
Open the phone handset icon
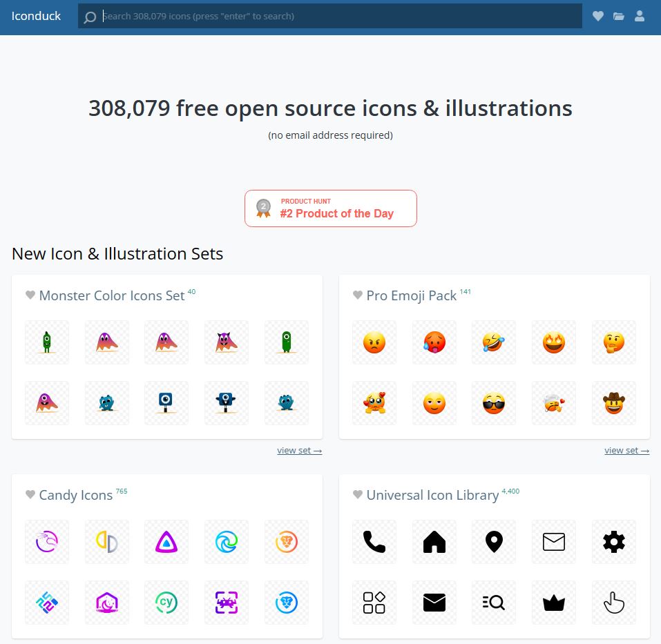[x=374, y=542]
